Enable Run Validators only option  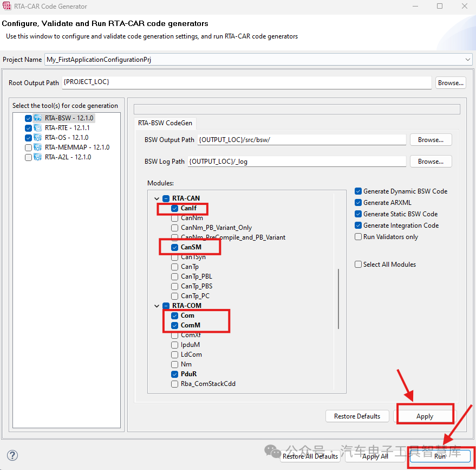(x=358, y=237)
